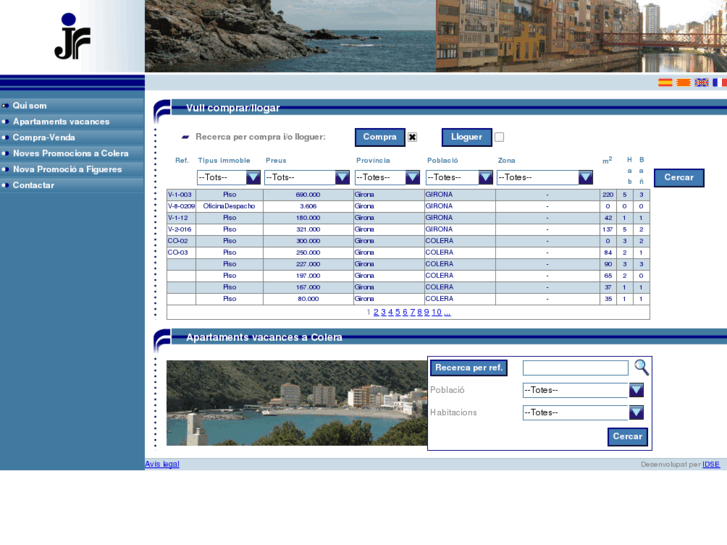Click the magnifying glass search icon

click(x=641, y=368)
